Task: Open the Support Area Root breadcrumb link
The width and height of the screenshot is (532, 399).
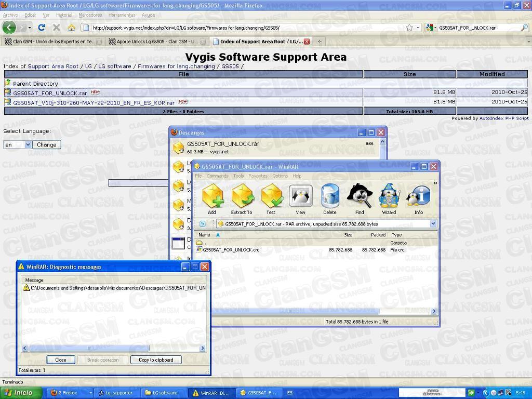Action: (x=53, y=66)
